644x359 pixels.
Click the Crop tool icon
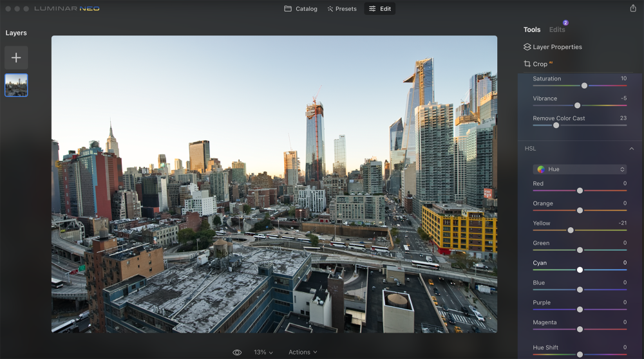(x=527, y=64)
